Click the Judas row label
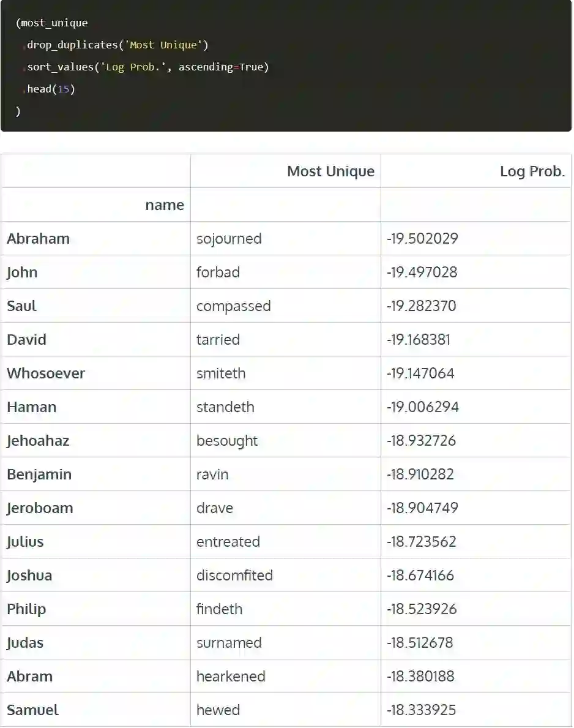The image size is (574, 728). pos(26,643)
